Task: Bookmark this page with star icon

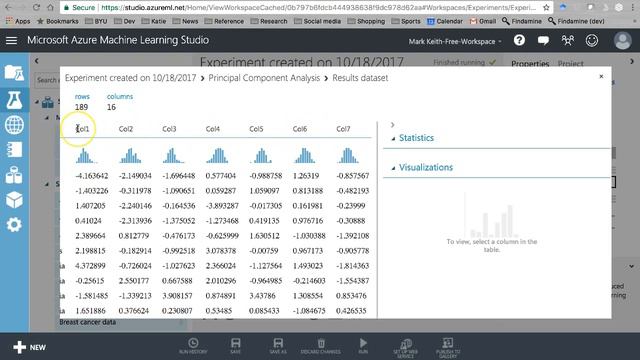Action: click(x=546, y=7)
